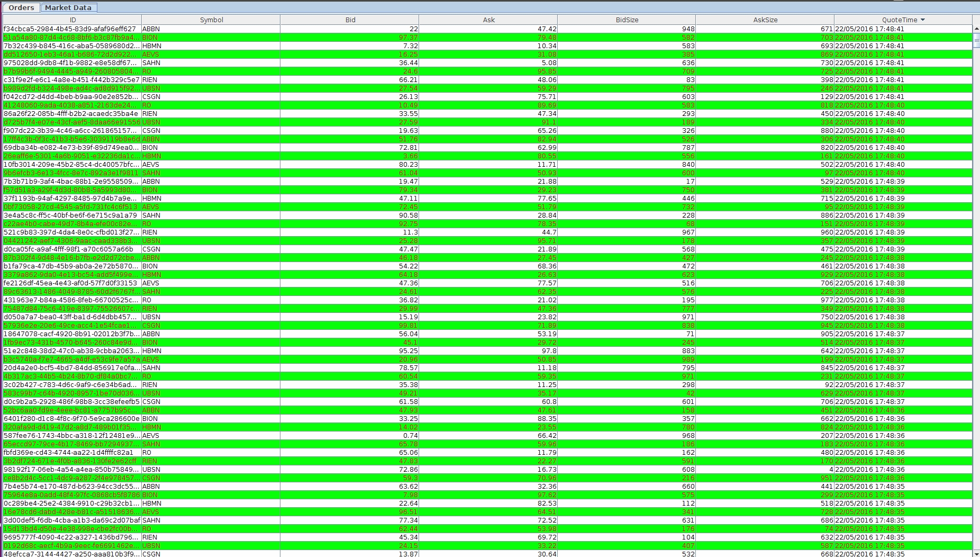Select ID b3c5740a-f7e7-4665-a4df-e53c9fe7a57a

coord(72,360)
